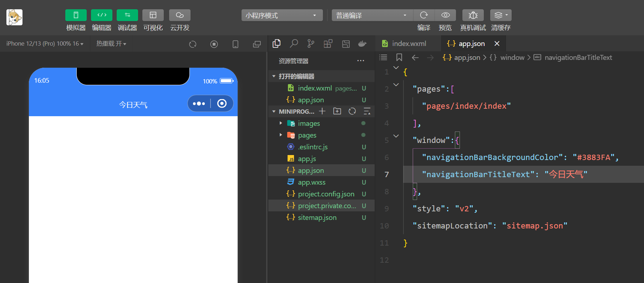Viewport: 644px width, 283px height.
Task: Click the detach simulator window icon
Action: [x=257, y=44]
